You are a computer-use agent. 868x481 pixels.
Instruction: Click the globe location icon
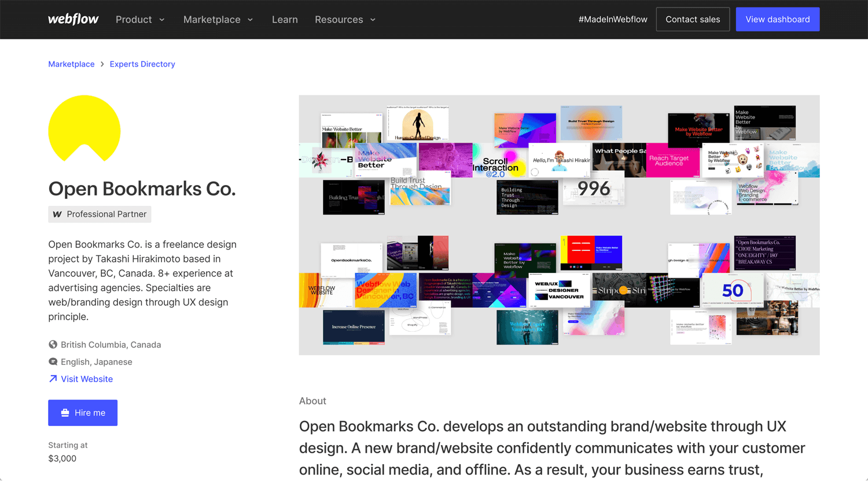(x=53, y=345)
